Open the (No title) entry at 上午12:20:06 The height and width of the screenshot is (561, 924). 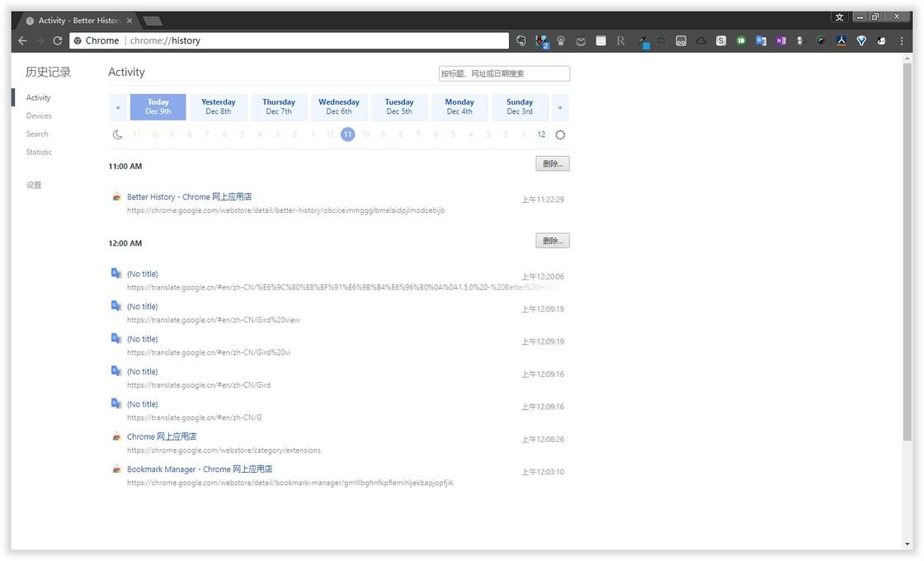pyautogui.click(x=143, y=274)
